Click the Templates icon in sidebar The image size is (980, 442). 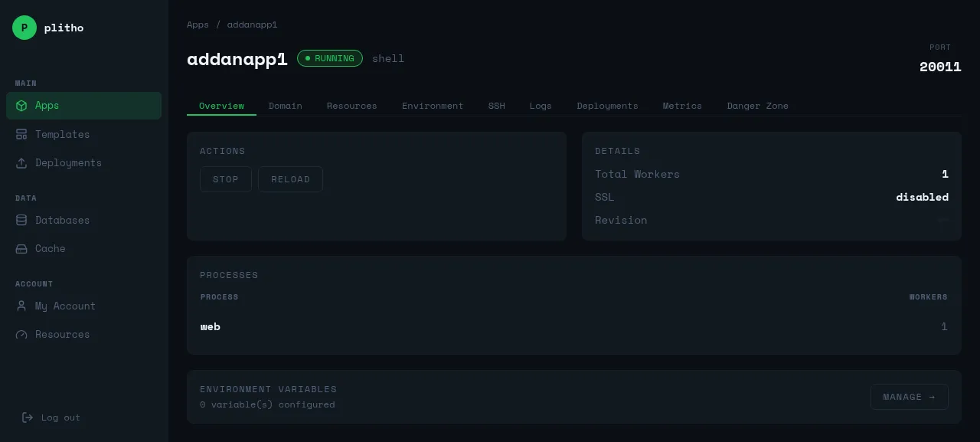tap(21, 134)
